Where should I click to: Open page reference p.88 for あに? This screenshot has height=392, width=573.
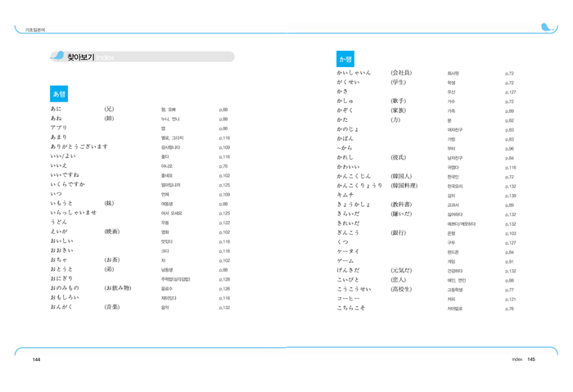tap(223, 109)
